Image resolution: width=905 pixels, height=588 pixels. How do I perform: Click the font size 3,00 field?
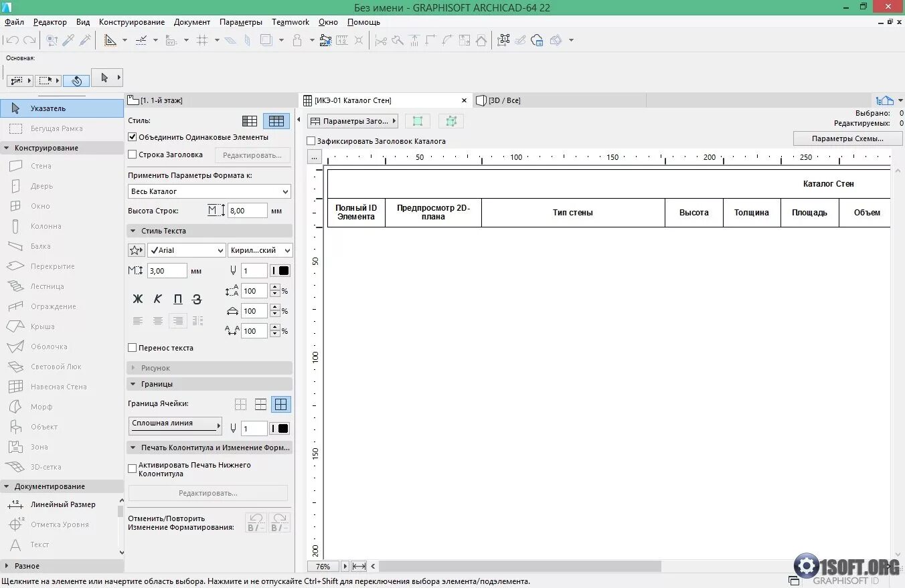167,271
